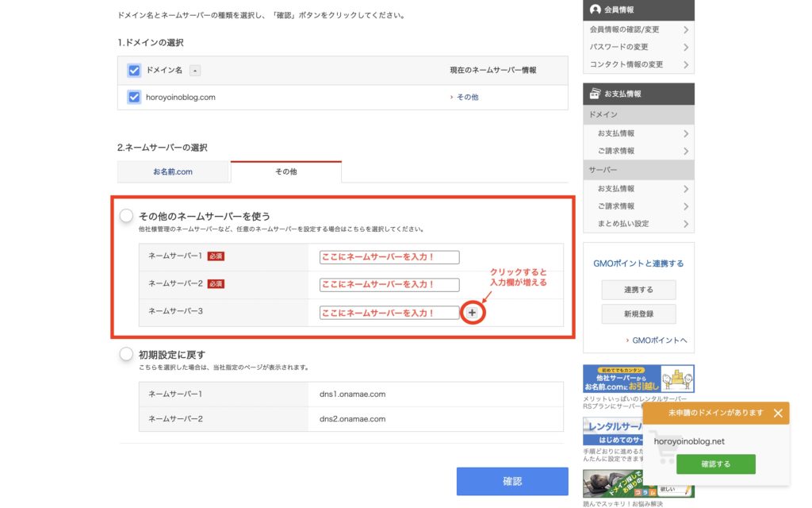This screenshot has height=508, width=812.
Task: Click the blue 確認 button
Action: point(512,481)
